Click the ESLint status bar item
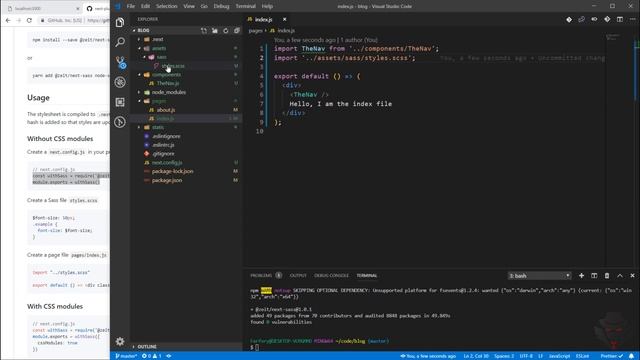This screenshot has width=640, height=360. (582, 356)
